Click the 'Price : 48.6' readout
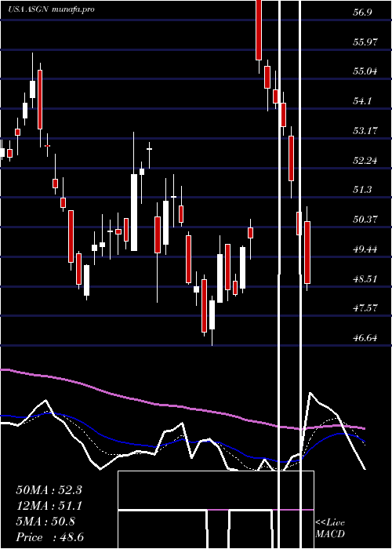Viewport: 392px width, 549px height. click(50, 537)
